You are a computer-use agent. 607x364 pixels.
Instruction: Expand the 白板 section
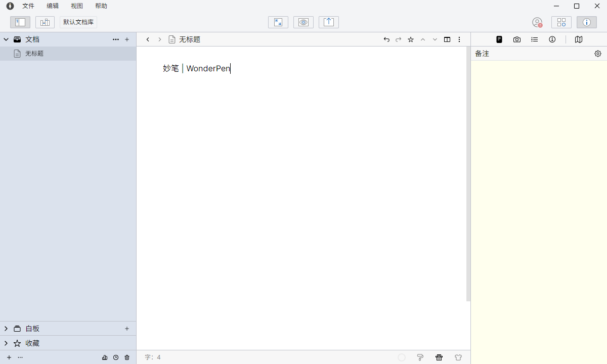coord(6,329)
